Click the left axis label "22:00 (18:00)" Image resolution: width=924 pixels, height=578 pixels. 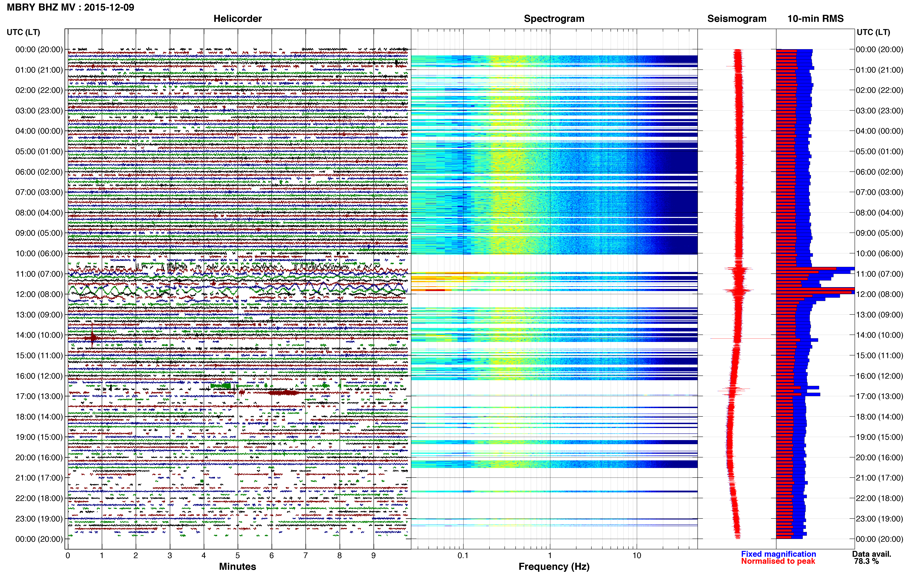tap(39, 498)
